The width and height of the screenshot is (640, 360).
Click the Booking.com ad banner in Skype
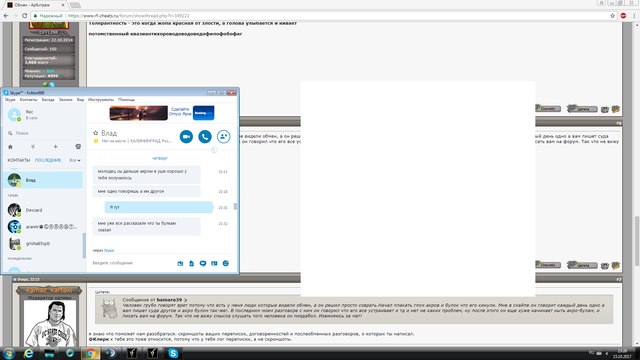[162, 113]
